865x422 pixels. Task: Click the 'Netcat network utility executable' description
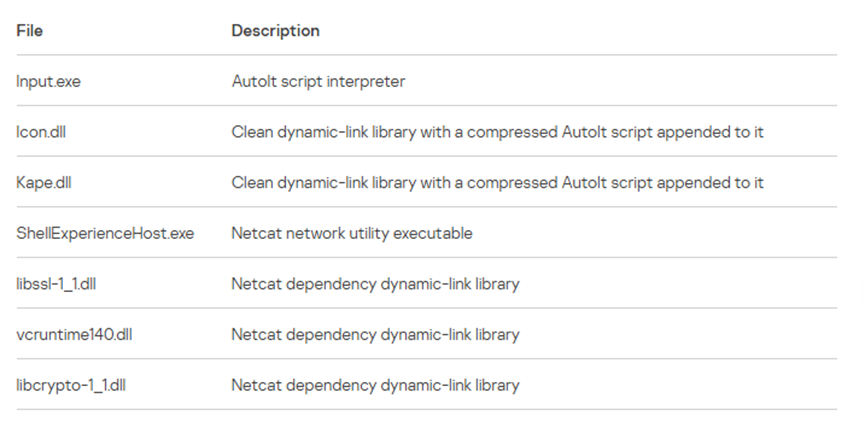(x=351, y=233)
